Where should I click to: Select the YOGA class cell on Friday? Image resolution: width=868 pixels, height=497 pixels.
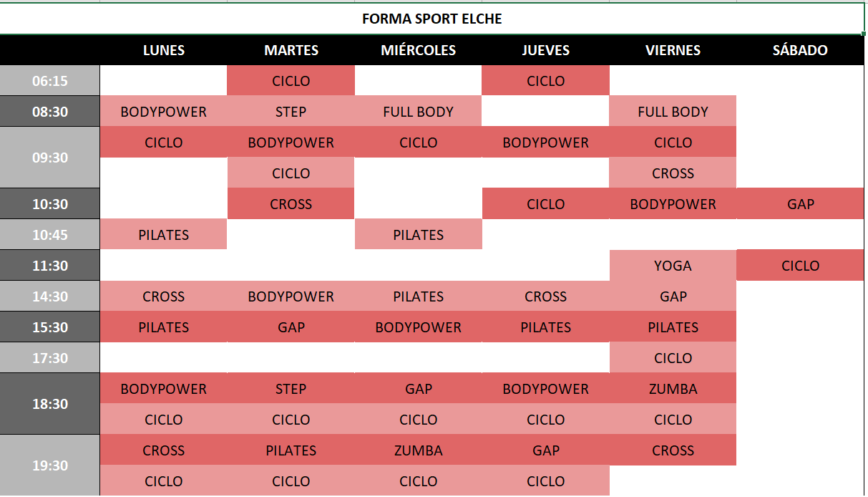click(673, 266)
